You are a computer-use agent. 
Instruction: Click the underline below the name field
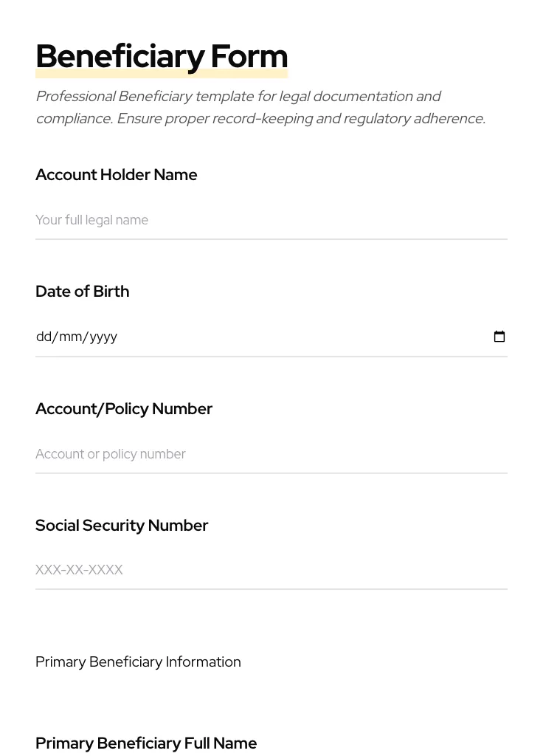point(271,238)
